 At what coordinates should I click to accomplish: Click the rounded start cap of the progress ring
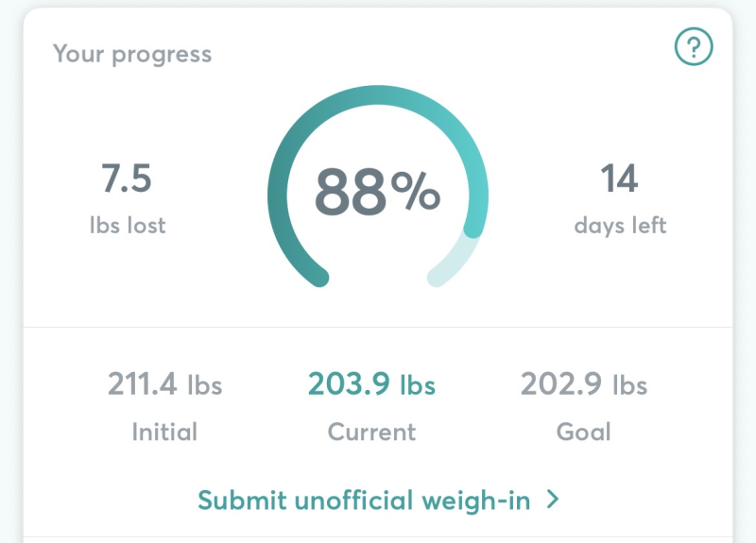point(319,276)
